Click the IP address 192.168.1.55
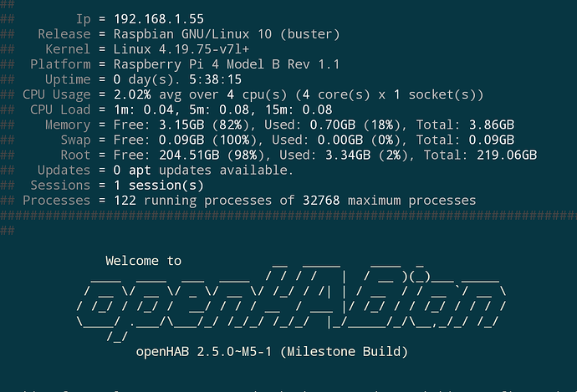Viewport: 577px width, 392px height. click(x=159, y=19)
